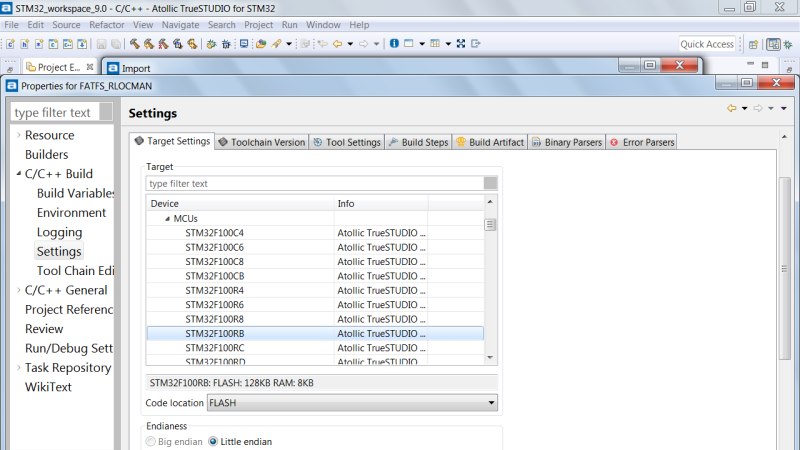Select Review in the properties tree
Viewport: 800px width, 450px height.
[x=44, y=329]
